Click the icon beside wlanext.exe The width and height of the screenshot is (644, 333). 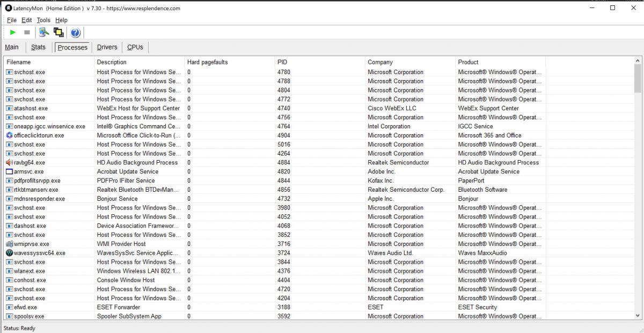click(9, 271)
